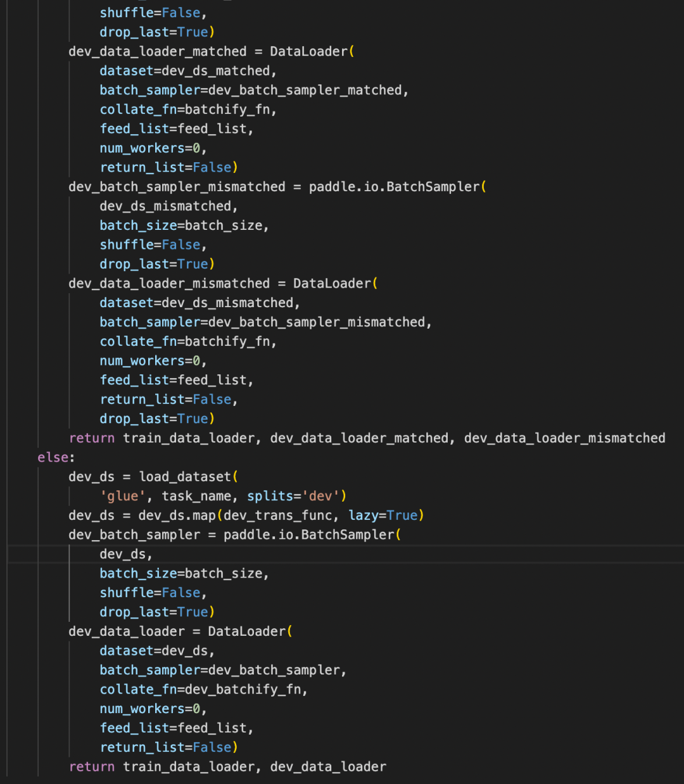Click the 'dev' splits argument string
The height and width of the screenshot is (784, 684).
click(322, 496)
